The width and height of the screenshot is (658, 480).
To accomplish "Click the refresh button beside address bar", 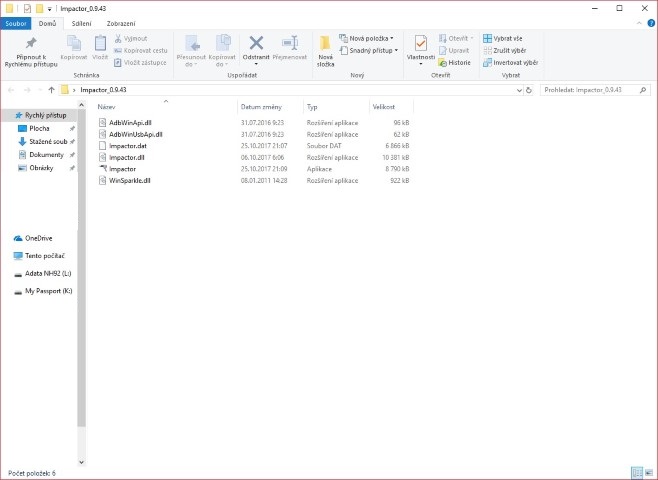I will pos(529,90).
